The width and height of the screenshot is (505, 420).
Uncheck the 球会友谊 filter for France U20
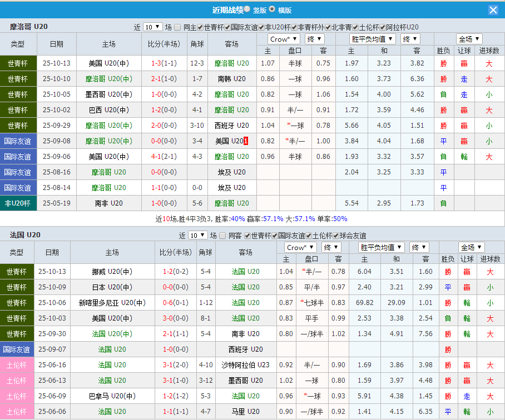click(x=336, y=236)
